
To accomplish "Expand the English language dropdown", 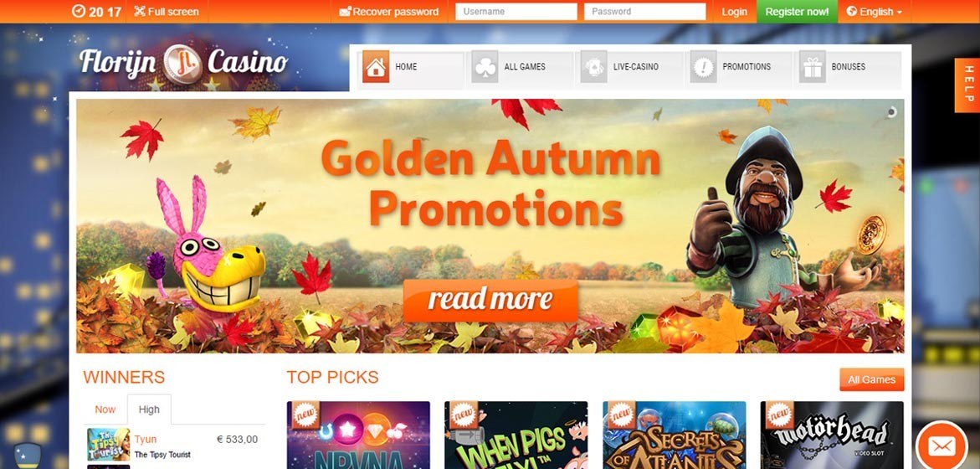I will pos(874,11).
